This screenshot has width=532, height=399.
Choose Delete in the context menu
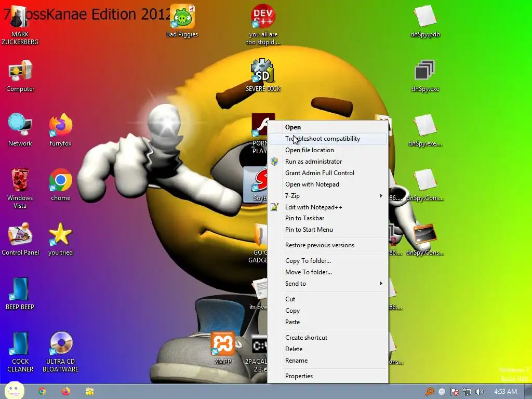point(328,349)
